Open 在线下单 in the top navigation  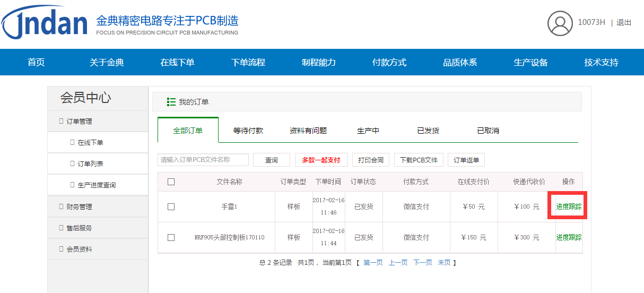coord(177,63)
